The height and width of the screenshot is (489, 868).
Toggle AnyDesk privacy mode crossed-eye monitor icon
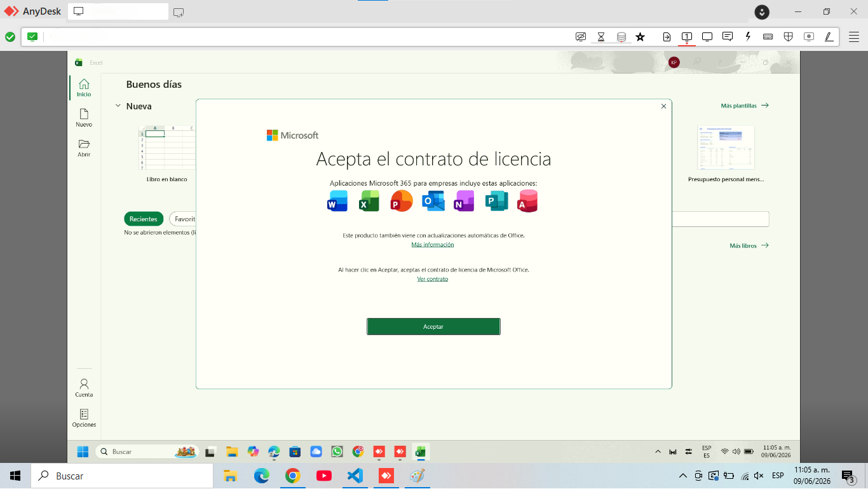pos(580,37)
